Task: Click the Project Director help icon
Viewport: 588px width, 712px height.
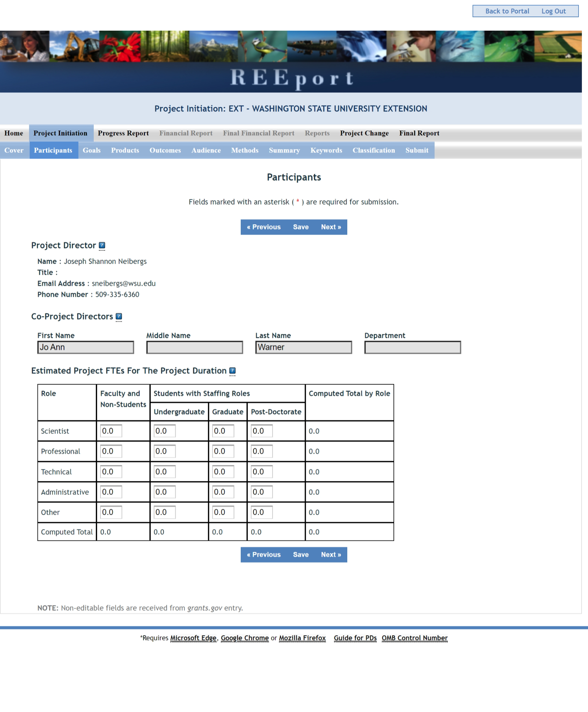Action: [x=101, y=245]
